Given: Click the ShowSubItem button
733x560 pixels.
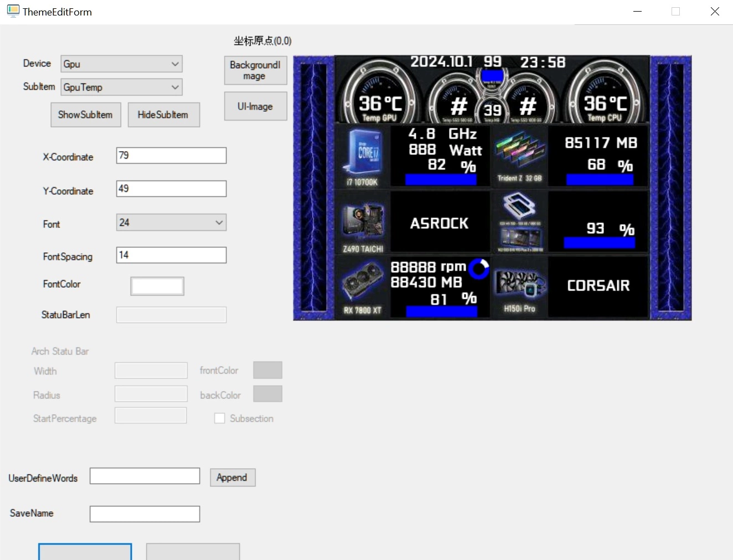Looking at the screenshot, I should coord(86,115).
